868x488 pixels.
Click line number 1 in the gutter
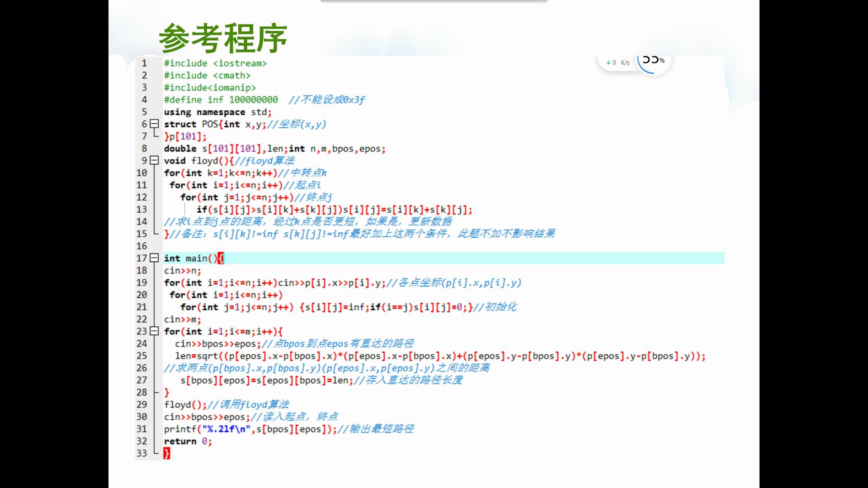[144, 63]
